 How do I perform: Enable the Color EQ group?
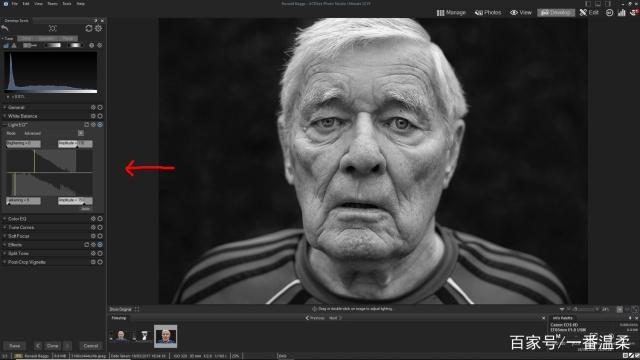pos(100,219)
